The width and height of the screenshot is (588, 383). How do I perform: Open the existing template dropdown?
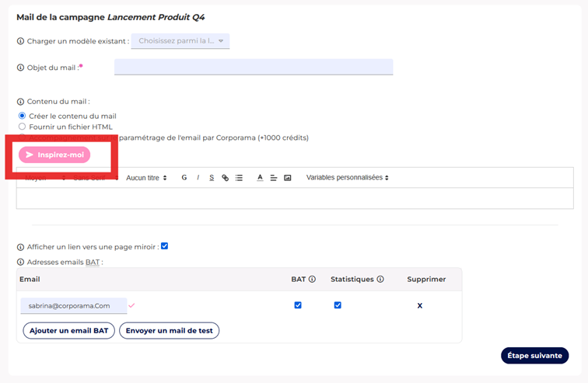pos(180,41)
